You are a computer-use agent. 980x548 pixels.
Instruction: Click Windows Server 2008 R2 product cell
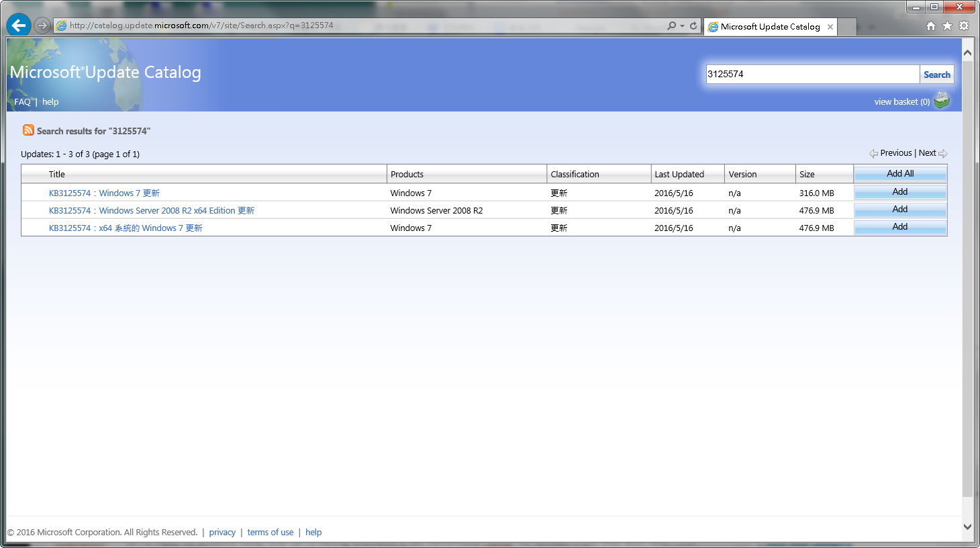[436, 210]
